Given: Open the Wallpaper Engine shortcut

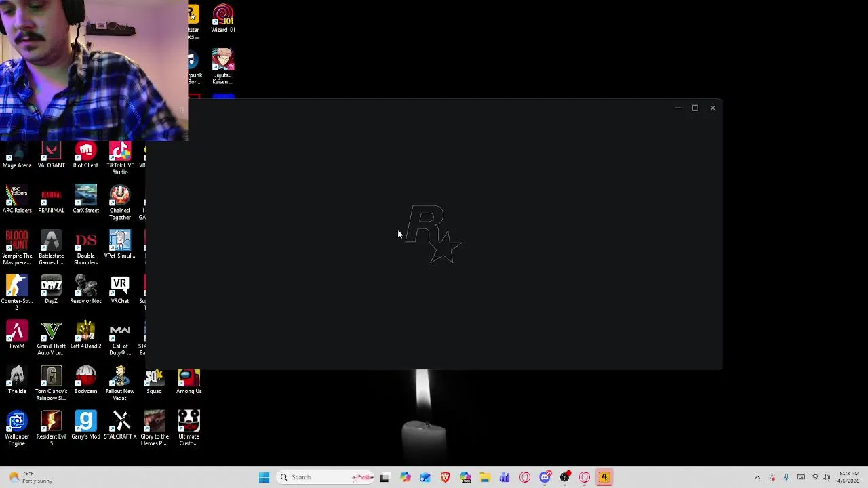Looking at the screenshot, I should point(17,429).
